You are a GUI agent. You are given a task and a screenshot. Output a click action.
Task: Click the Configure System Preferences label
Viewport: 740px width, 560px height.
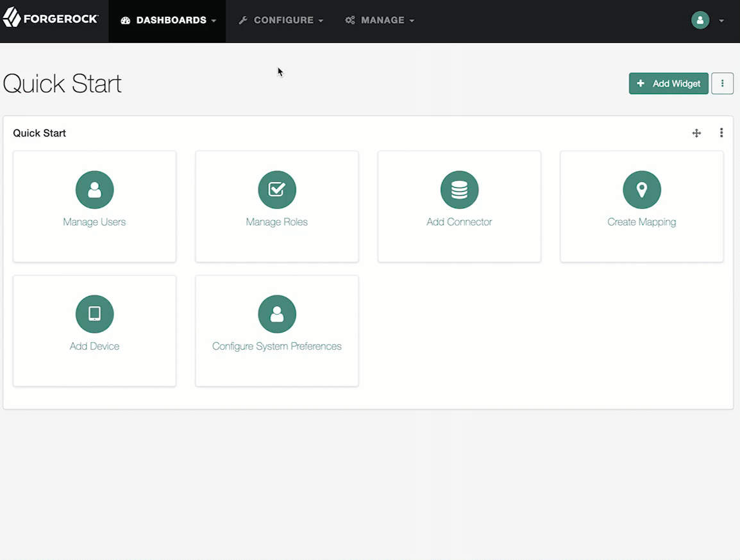pos(276,347)
